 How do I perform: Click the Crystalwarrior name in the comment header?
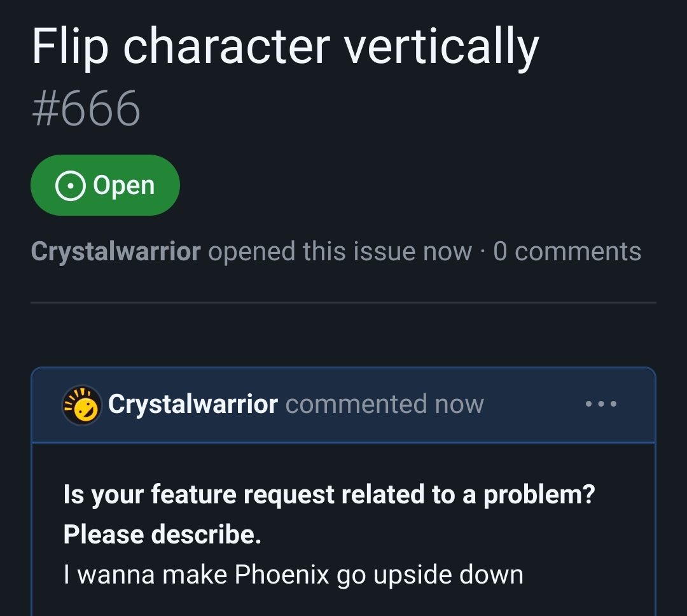click(194, 403)
